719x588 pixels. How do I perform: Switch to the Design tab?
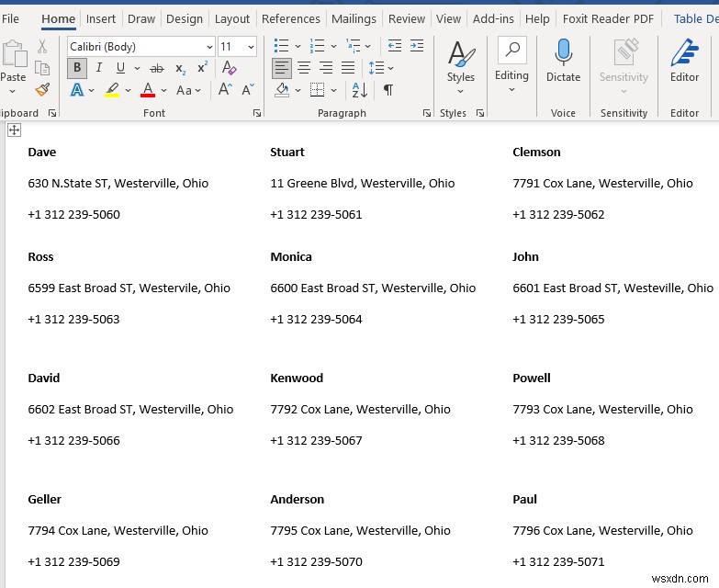(x=185, y=18)
